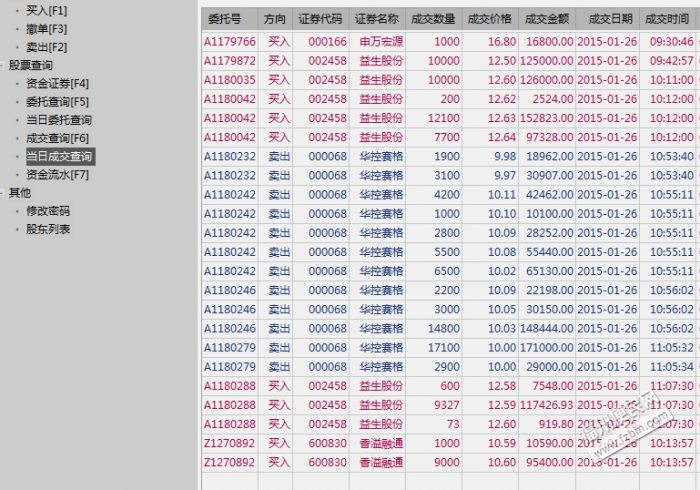Open 资金流水[F7] entry
Viewport: 700px width, 490px height.
click(x=57, y=175)
